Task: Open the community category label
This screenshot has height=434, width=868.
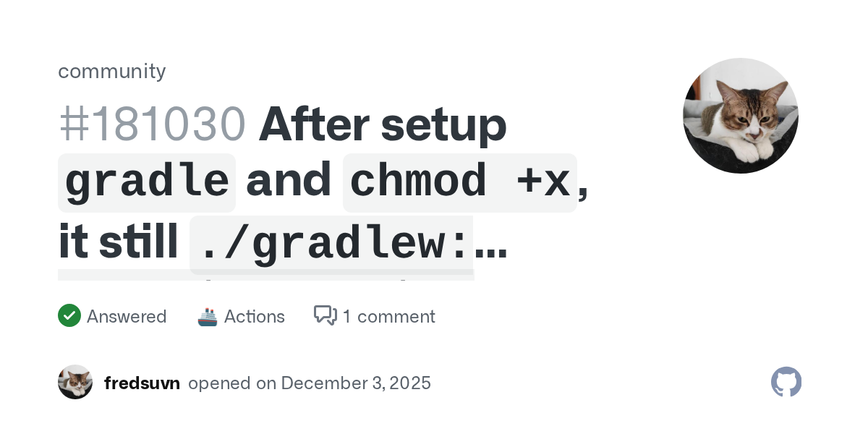Action: tap(112, 71)
